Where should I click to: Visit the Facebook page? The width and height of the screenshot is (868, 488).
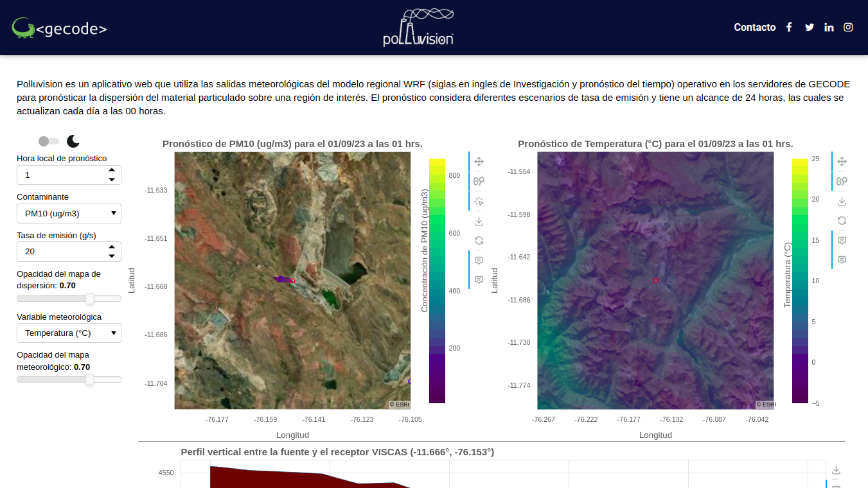point(789,28)
